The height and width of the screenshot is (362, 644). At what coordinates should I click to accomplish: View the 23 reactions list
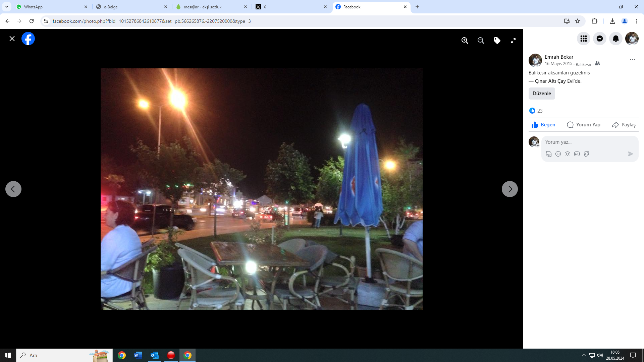536,111
